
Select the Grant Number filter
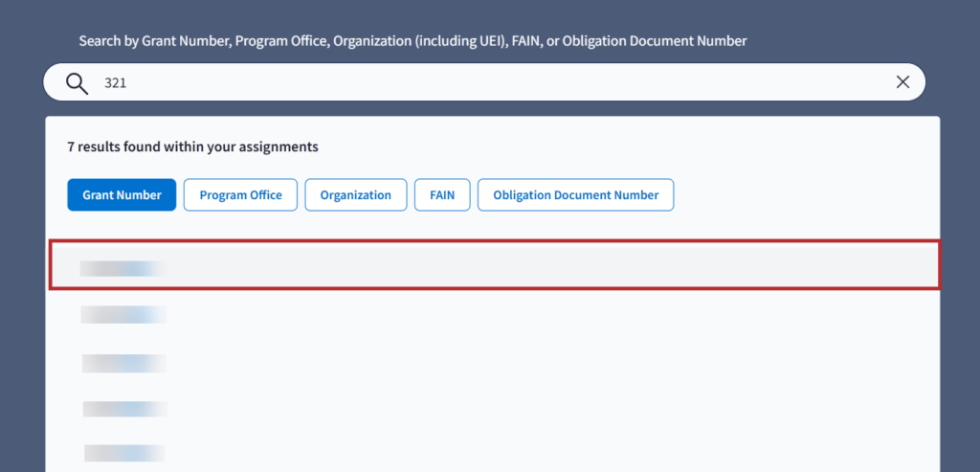tap(122, 195)
